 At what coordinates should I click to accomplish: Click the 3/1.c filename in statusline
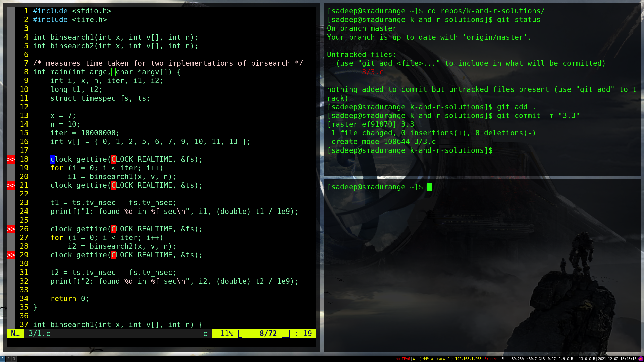click(x=39, y=334)
